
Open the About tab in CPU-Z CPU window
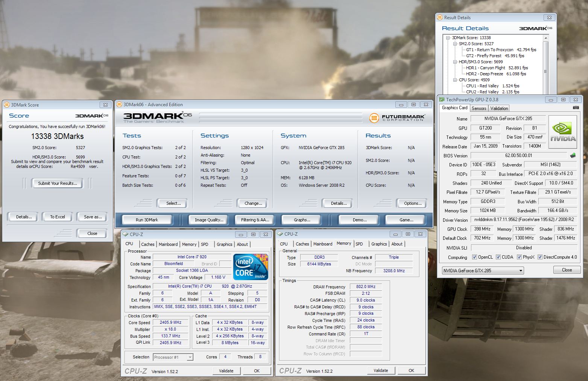[x=242, y=244]
